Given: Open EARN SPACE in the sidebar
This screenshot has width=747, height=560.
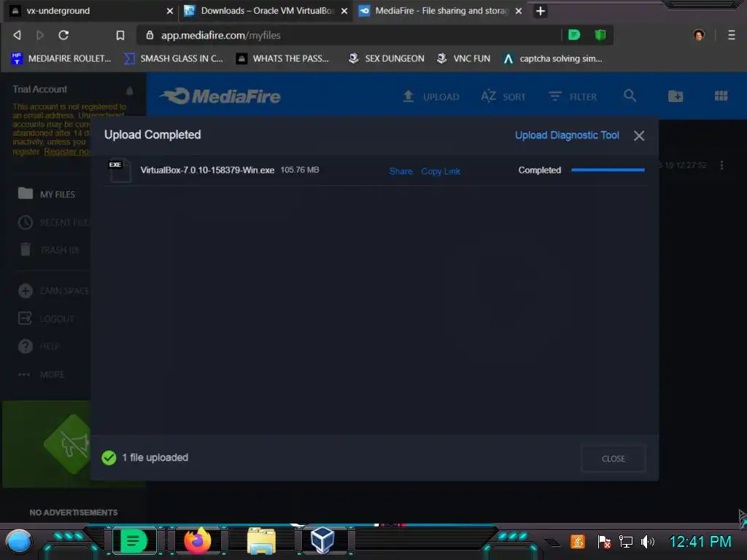Looking at the screenshot, I should point(53,290).
